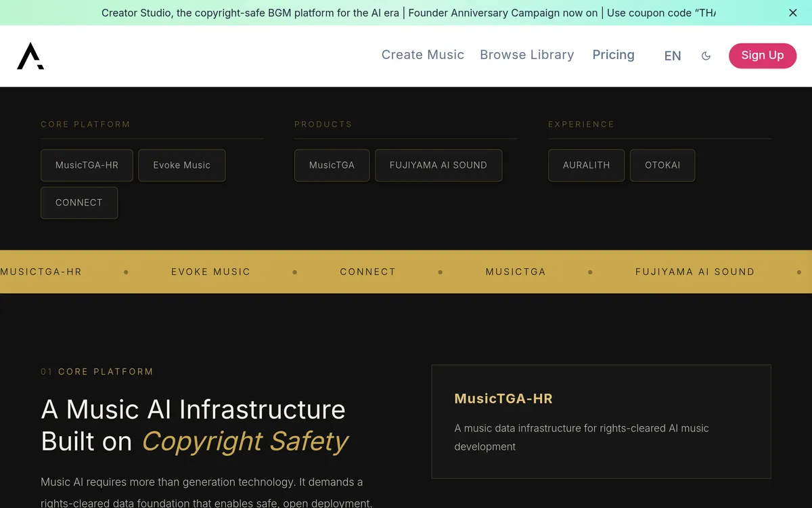Select the Evoke Music chip
This screenshot has height=508, width=812.
coord(181,165)
